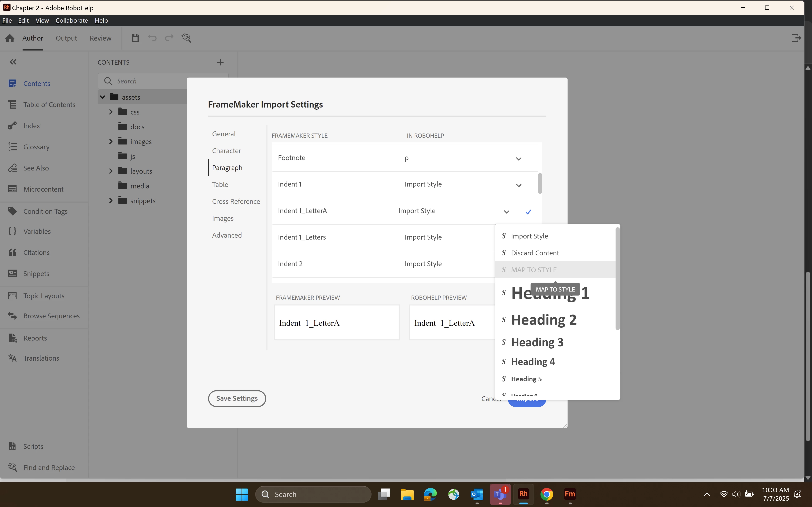Switch to the Character settings tab
812x507 pixels.
click(x=226, y=151)
